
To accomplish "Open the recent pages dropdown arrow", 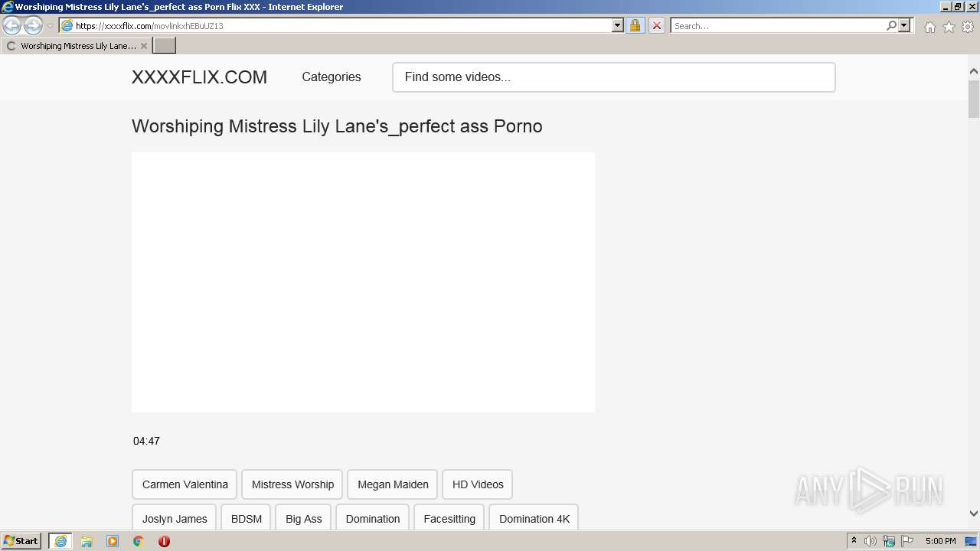I will point(50,26).
